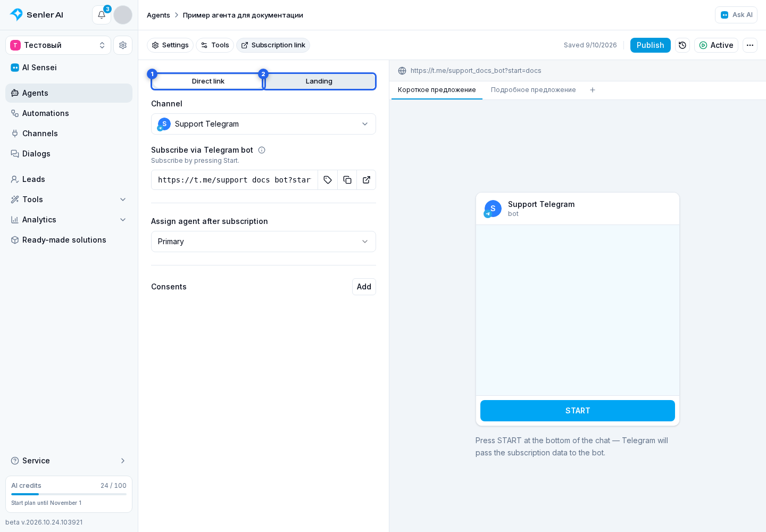
Task: Click the Telegram bot link field
Action: [x=235, y=180]
